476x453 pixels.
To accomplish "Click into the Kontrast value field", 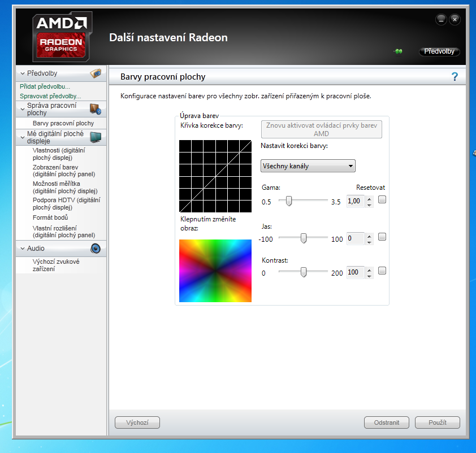I will coord(355,272).
